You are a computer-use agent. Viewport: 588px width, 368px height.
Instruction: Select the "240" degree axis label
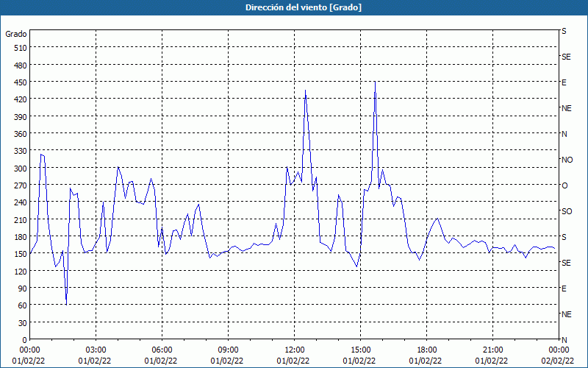click(21, 203)
